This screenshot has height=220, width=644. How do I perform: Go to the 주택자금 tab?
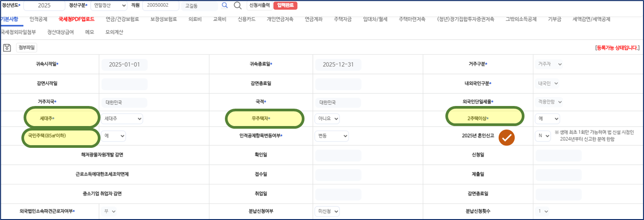[x=343, y=19]
